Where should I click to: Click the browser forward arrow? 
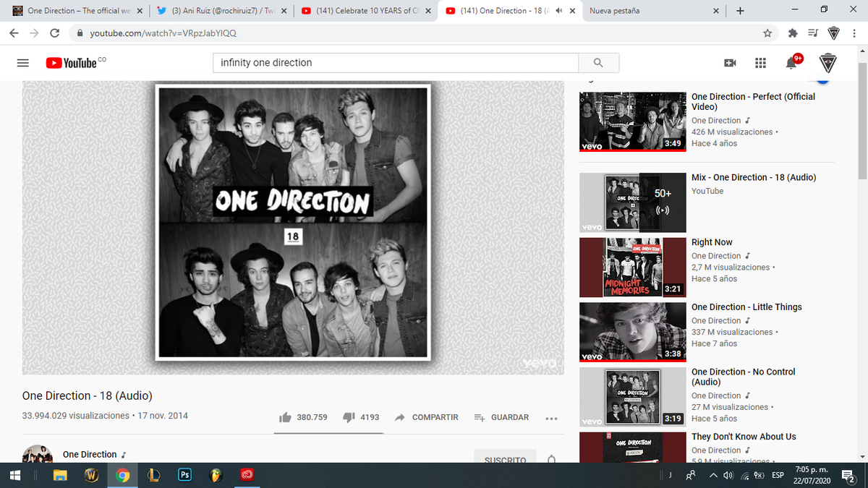coord(35,33)
